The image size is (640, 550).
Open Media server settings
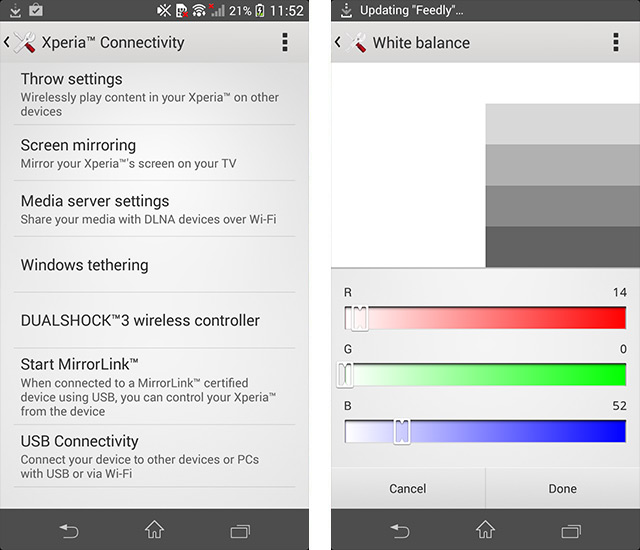point(154,209)
